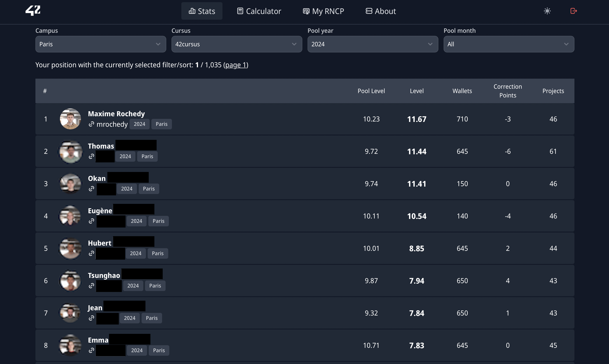
Task: Click the red logout icon
Action: (x=573, y=11)
